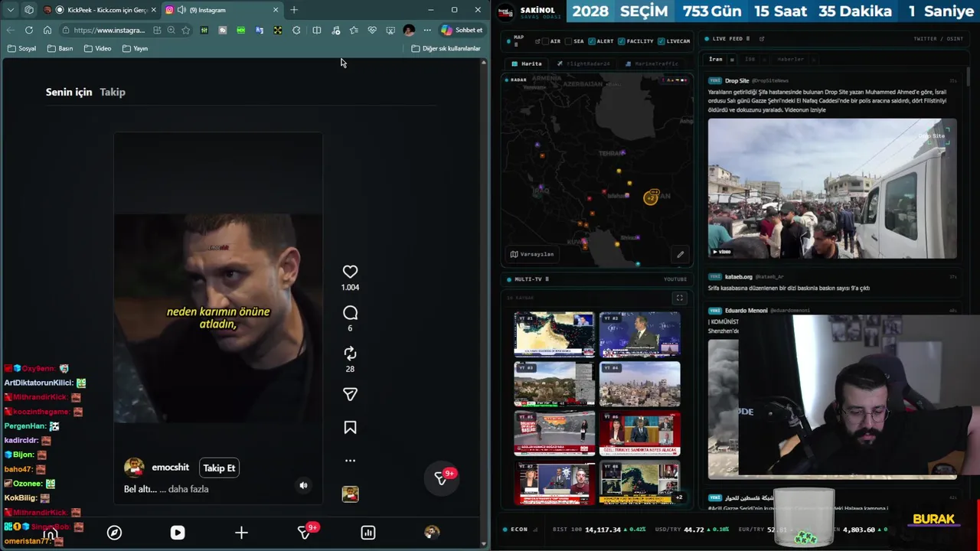980x551 pixels.
Task: Select the FlightRadar24 tab
Action: [584, 64]
